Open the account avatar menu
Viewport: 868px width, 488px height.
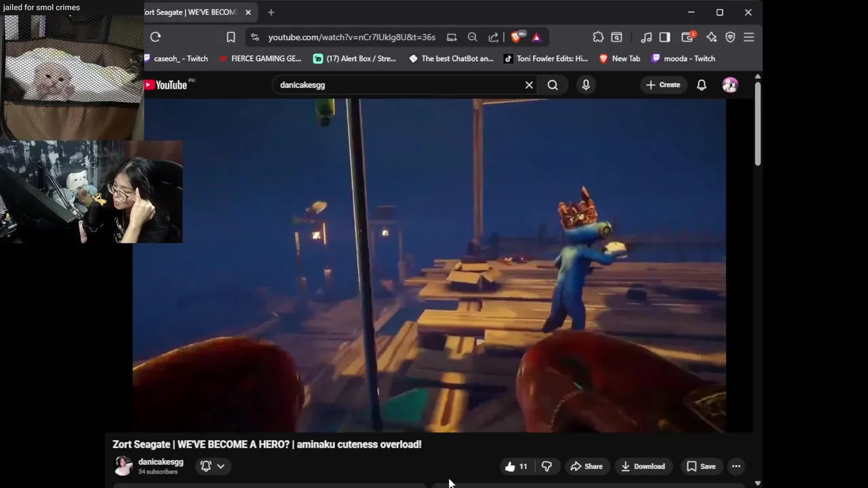pyautogui.click(x=730, y=85)
